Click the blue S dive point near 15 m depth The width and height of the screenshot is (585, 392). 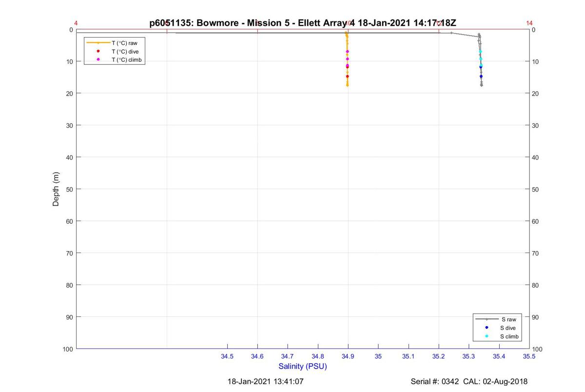[x=481, y=76]
